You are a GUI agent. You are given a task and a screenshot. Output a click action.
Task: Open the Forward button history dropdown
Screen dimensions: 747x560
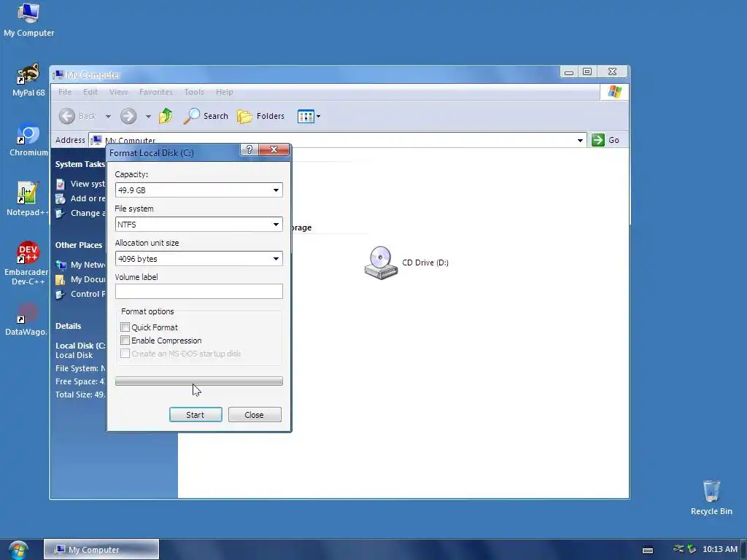pyautogui.click(x=148, y=116)
